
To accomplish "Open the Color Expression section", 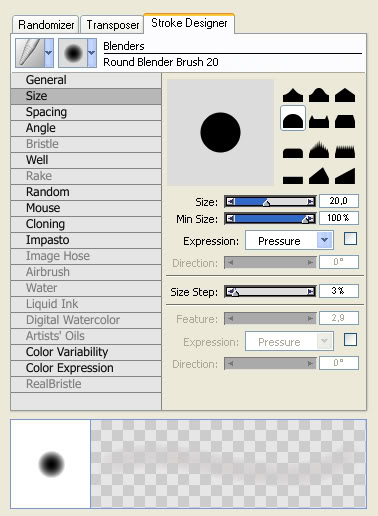I will 86,368.
